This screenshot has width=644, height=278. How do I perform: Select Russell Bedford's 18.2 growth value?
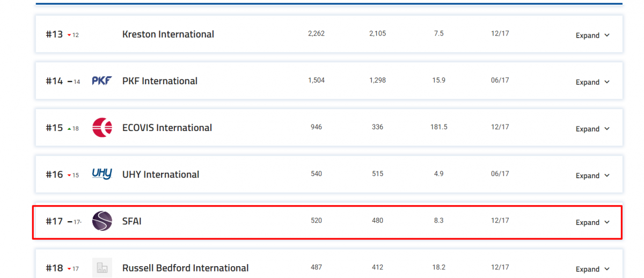coord(438,267)
